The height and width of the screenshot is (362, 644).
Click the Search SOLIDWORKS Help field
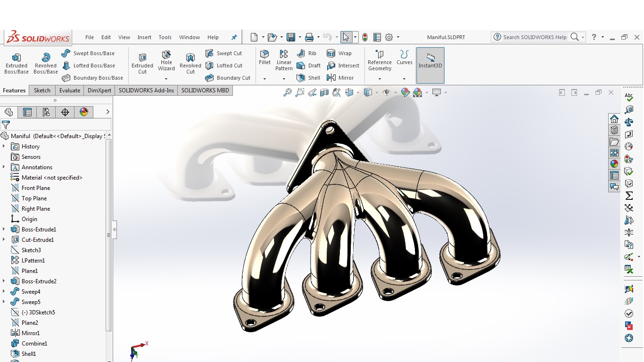click(535, 37)
